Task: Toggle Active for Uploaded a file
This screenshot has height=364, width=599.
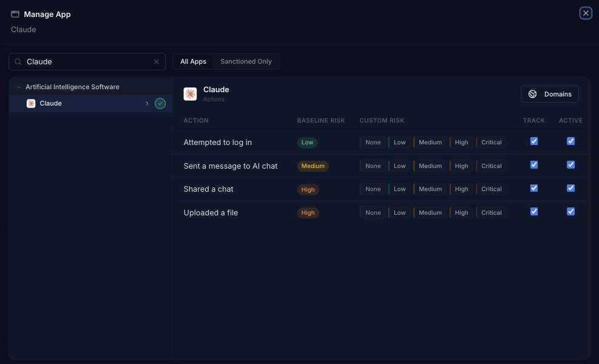Action: tap(570, 212)
